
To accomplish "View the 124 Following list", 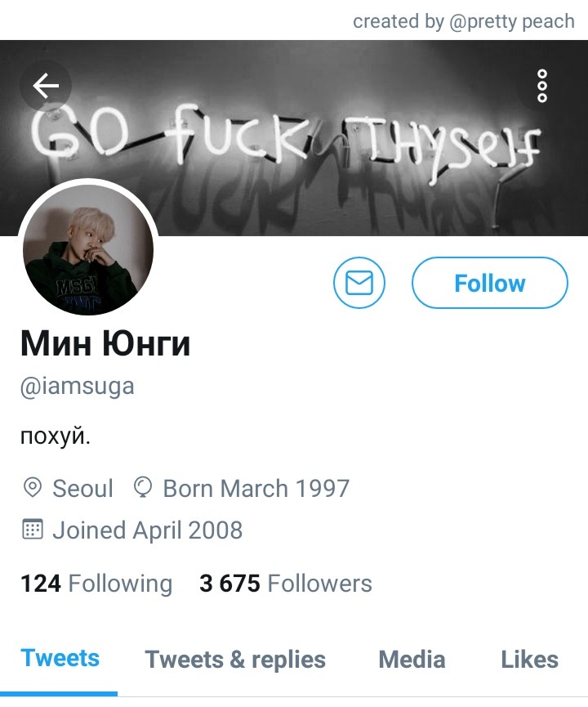I will [96, 584].
